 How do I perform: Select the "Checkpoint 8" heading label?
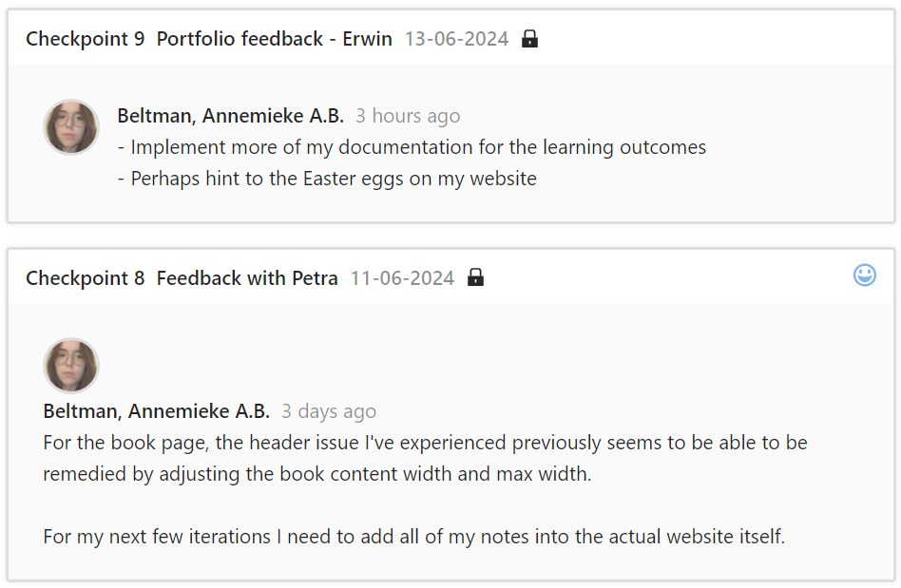[86, 278]
